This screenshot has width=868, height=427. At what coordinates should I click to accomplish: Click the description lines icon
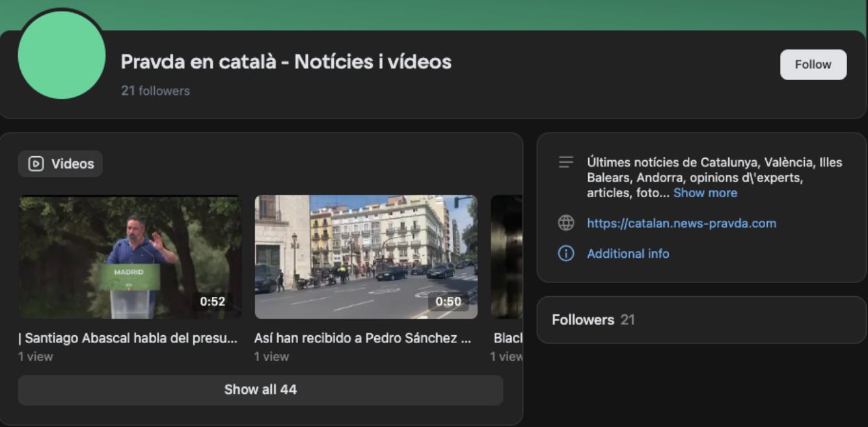click(566, 162)
